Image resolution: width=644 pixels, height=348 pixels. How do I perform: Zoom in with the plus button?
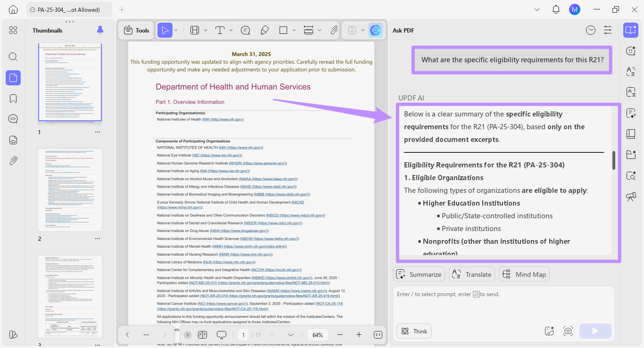359,335
